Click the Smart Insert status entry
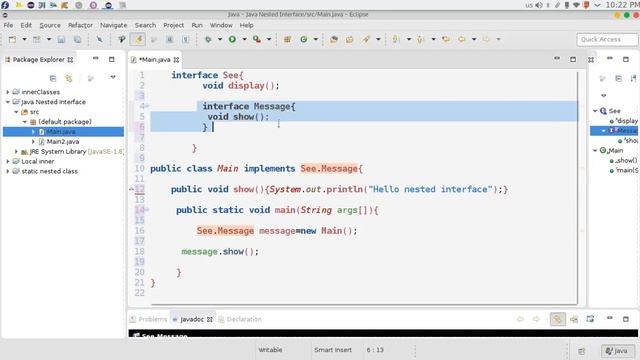 pos(333,350)
